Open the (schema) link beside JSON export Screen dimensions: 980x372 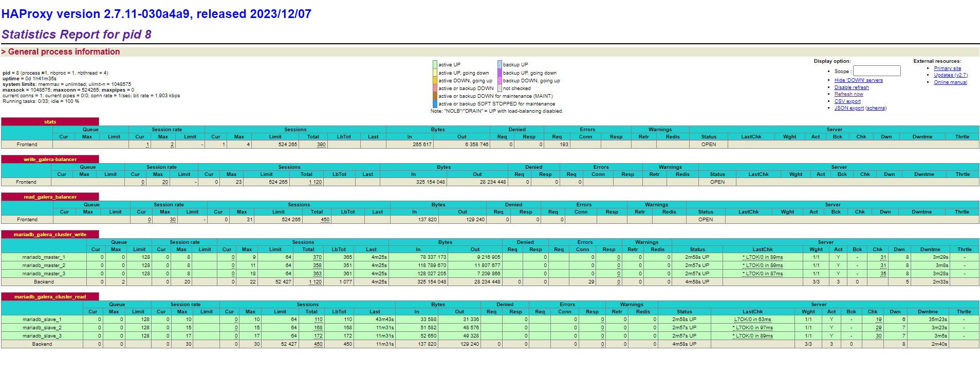pos(876,108)
